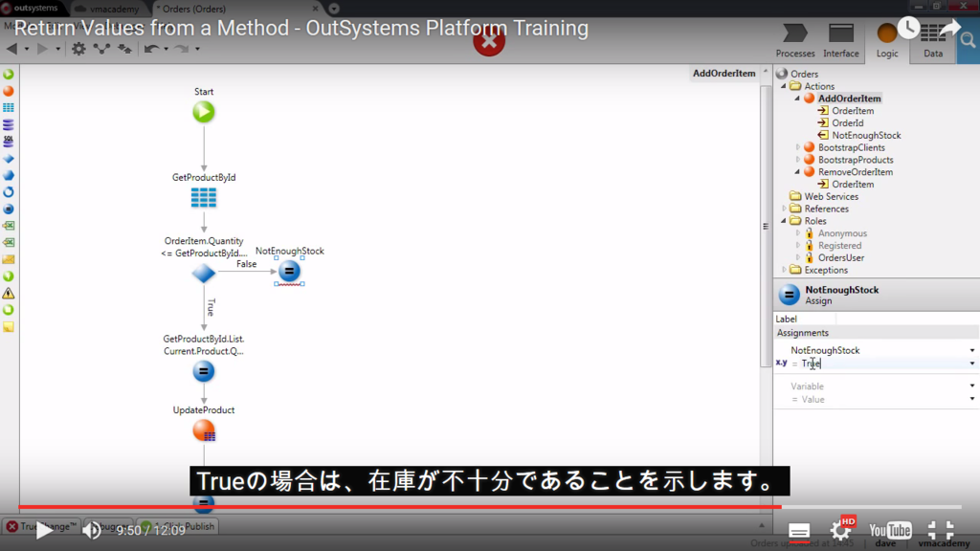
Task: Switch to the Orders (Orders) window tab
Action: [235, 9]
